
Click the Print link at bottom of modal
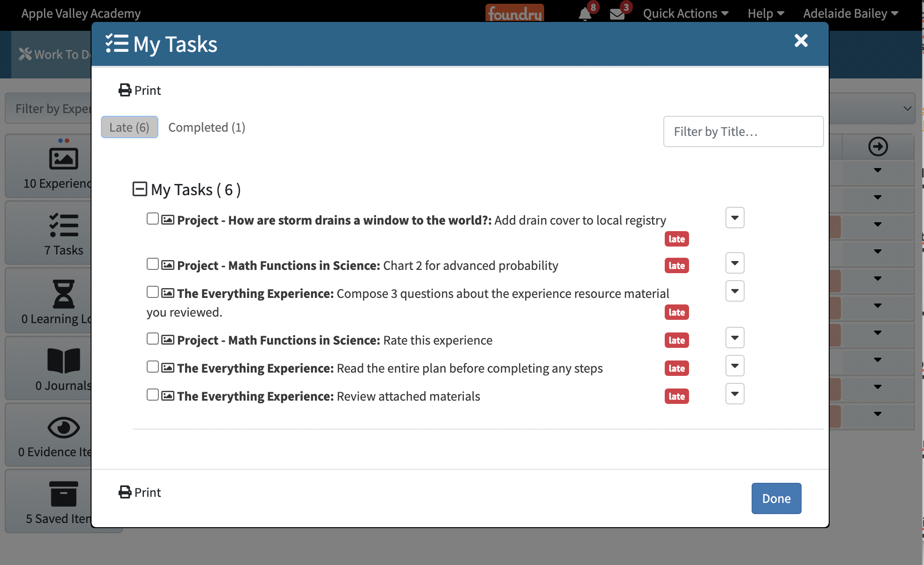pyautogui.click(x=140, y=492)
